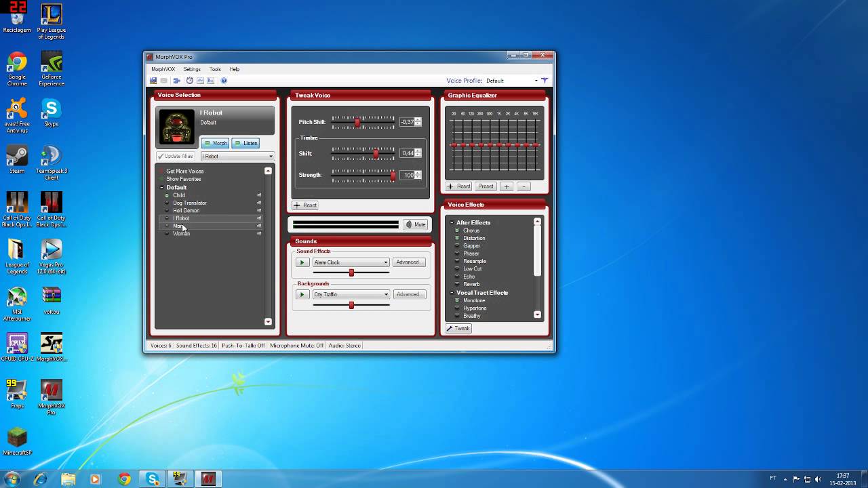This screenshot has height=488, width=868.
Task: Open Google Chrome desktop shortcut
Action: 17,70
